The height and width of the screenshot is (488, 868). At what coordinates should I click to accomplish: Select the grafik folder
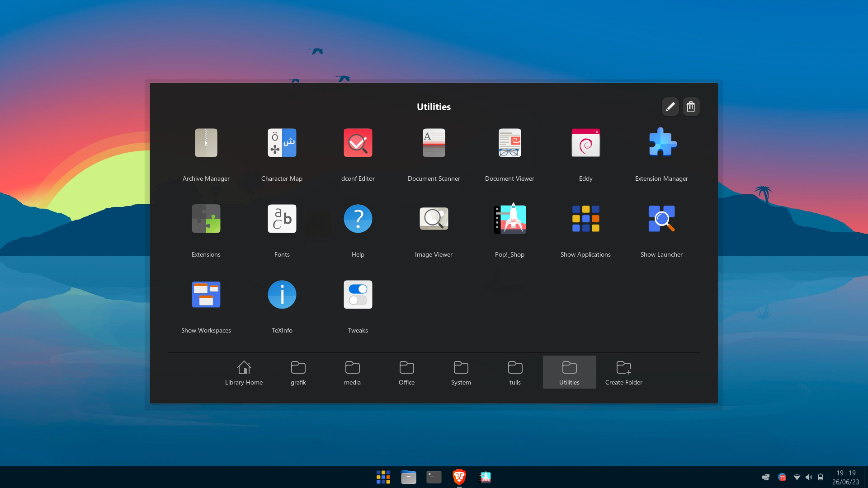(x=298, y=372)
